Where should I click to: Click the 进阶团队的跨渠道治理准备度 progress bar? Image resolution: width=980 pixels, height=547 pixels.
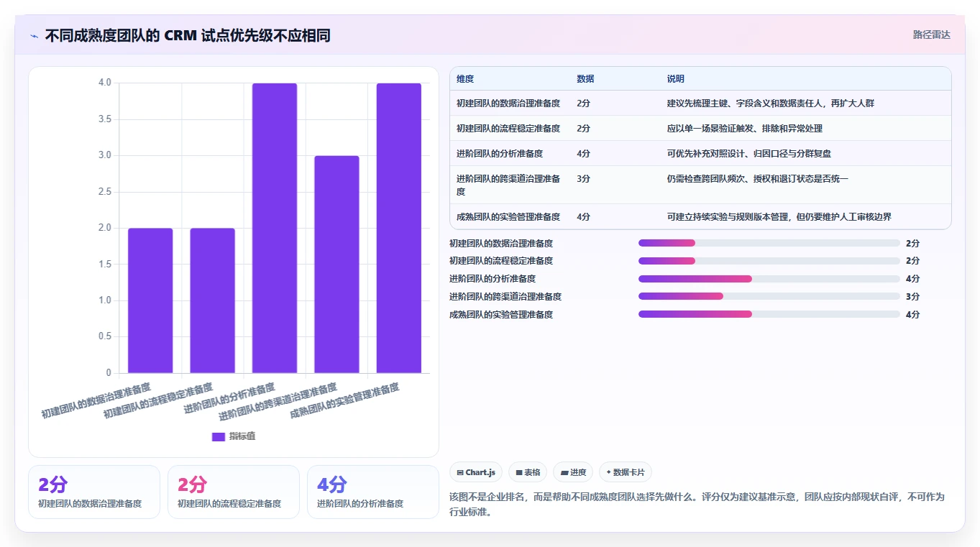tap(769, 296)
